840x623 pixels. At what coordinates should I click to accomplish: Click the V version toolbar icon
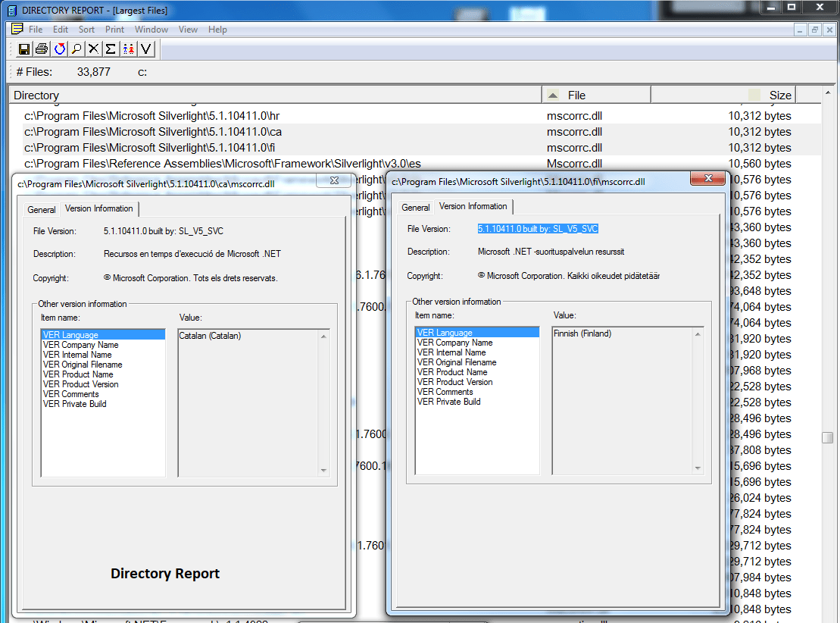145,49
